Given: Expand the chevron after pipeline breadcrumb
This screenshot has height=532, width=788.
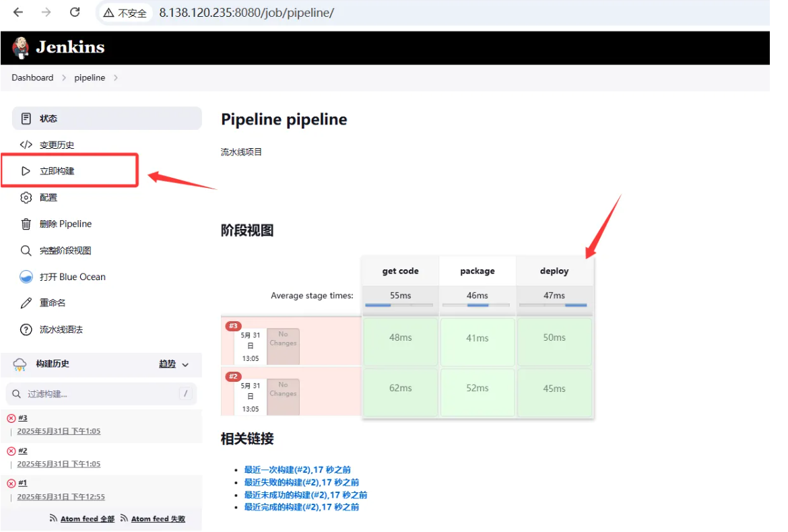Looking at the screenshot, I should pos(116,78).
